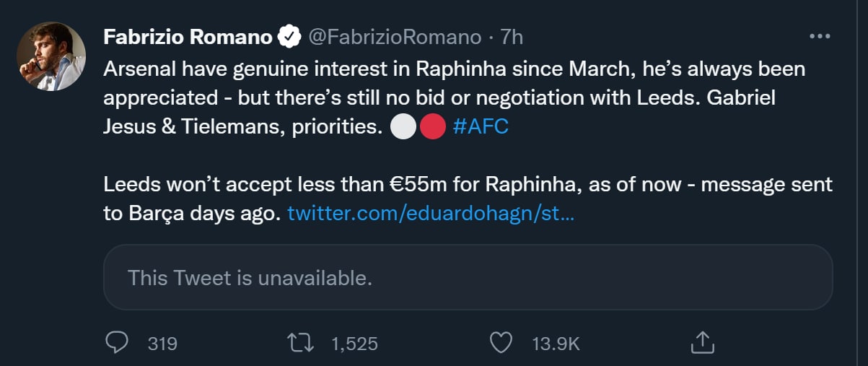Open the #AFC hashtag

[481, 127]
